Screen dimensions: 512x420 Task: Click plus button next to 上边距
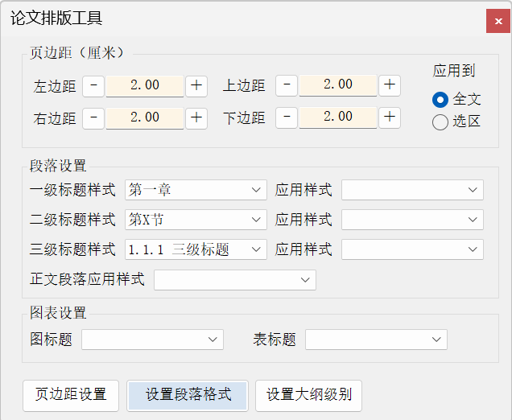click(x=390, y=84)
